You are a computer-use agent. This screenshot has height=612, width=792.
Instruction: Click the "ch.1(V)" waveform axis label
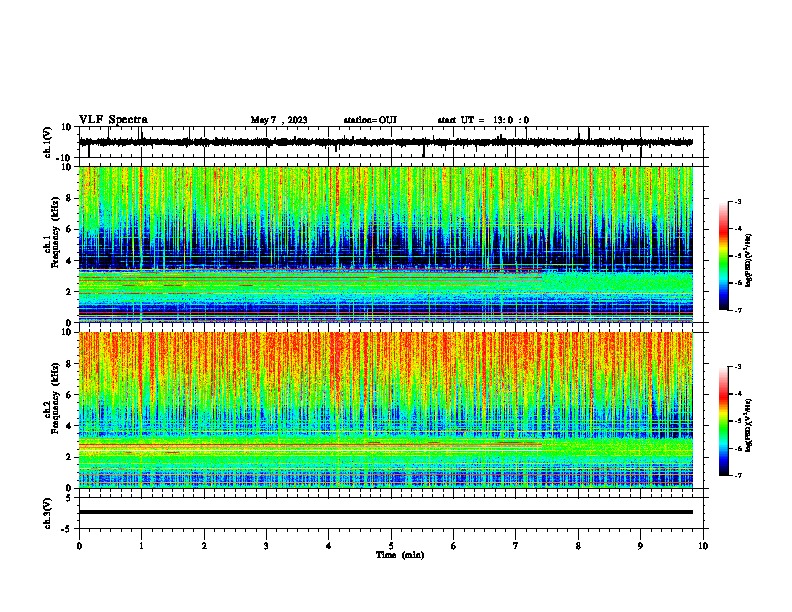[x=48, y=142]
